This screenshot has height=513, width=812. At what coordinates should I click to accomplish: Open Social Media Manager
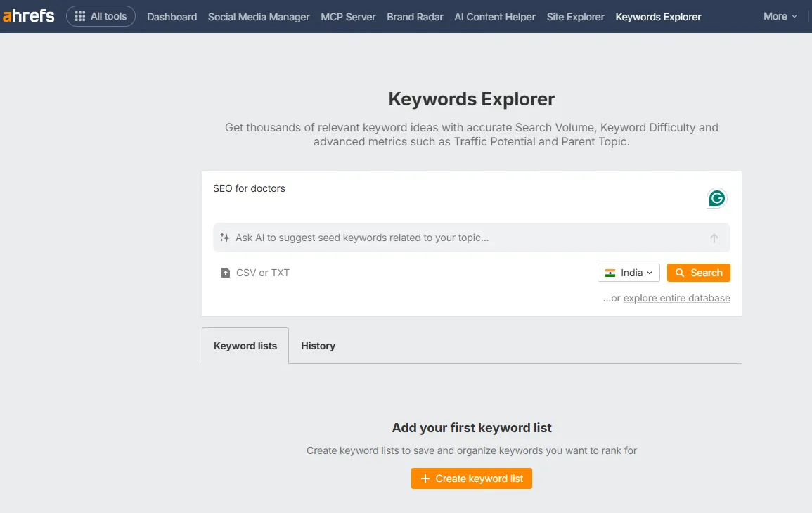(x=259, y=17)
